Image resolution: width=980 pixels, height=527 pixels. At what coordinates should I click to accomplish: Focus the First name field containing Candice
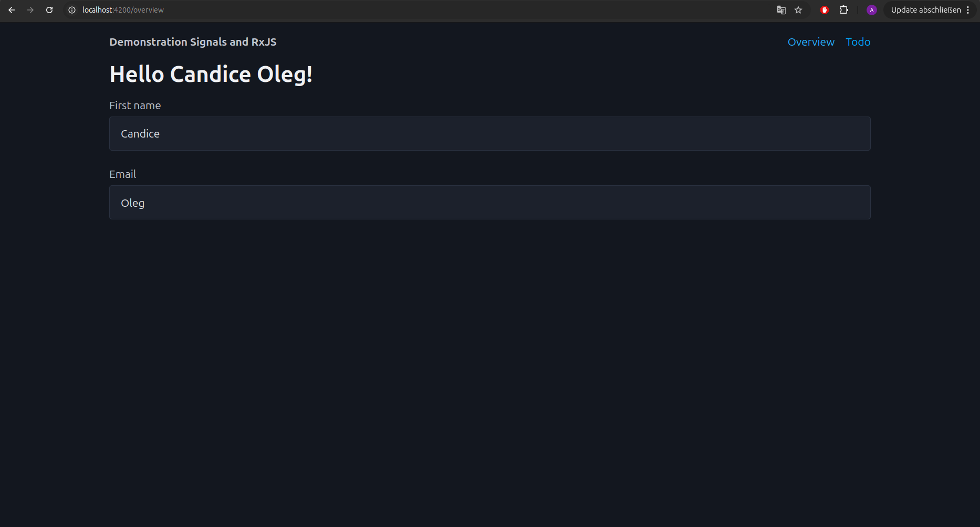tap(490, 133)
